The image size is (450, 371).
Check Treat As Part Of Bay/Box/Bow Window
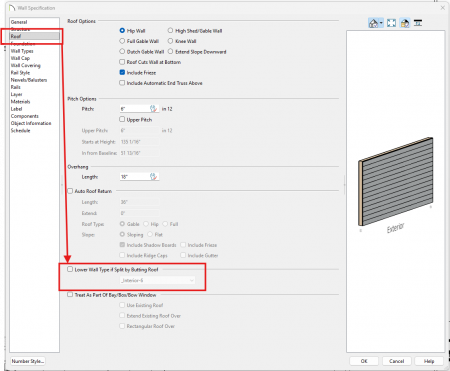point(70,295)
